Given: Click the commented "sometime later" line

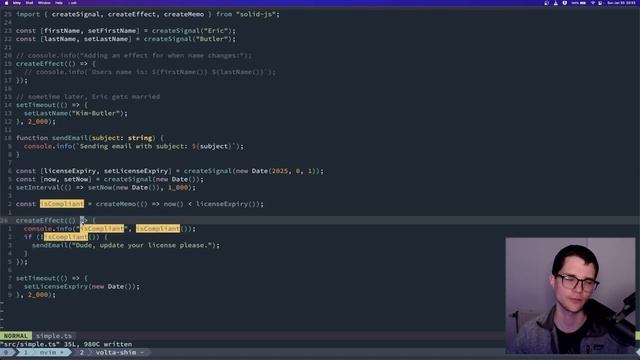Looking at the screenshot, I should [88, 97].
